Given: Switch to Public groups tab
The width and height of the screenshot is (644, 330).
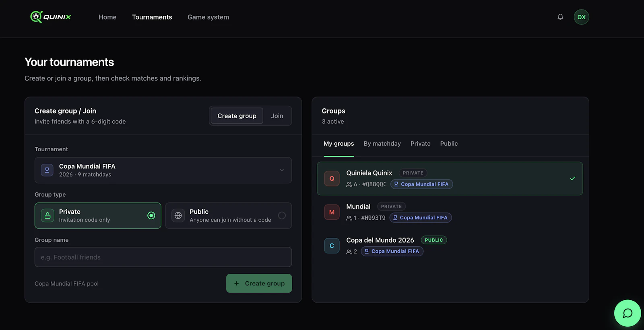Looking at the screenshot, I should click(x=449, y=144).
